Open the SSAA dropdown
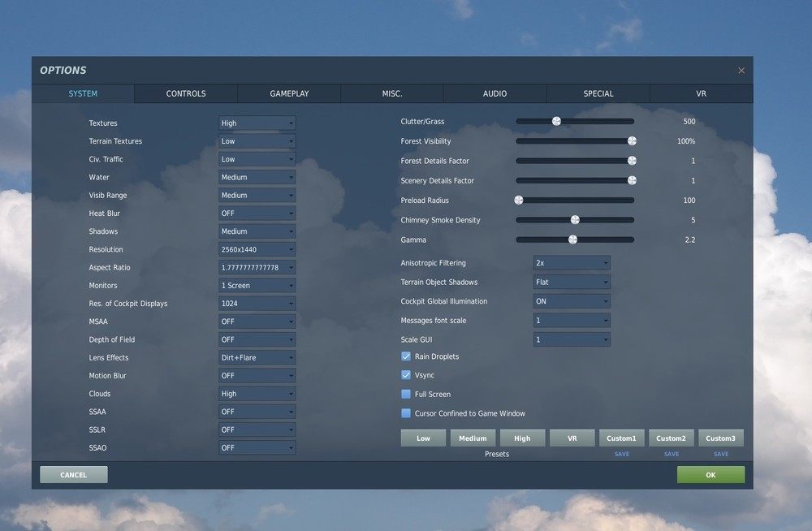812x531 pixels. (x=257, y=412)
